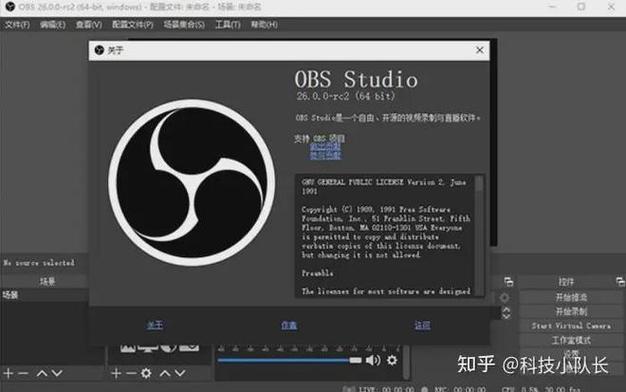Click the 许可 license link in the about dialog
This screenshot has height=392, width=626.
pos(422,325)
